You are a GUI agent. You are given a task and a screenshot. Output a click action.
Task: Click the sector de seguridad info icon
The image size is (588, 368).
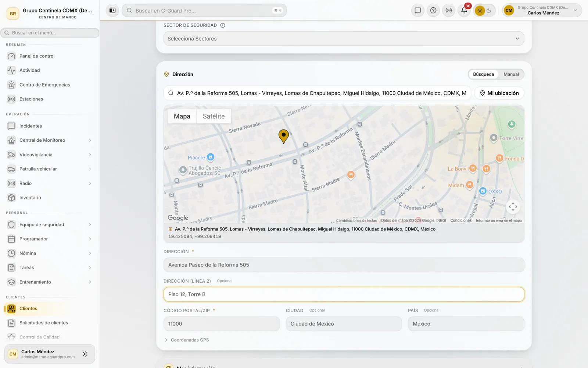click(x=223, y=25)
